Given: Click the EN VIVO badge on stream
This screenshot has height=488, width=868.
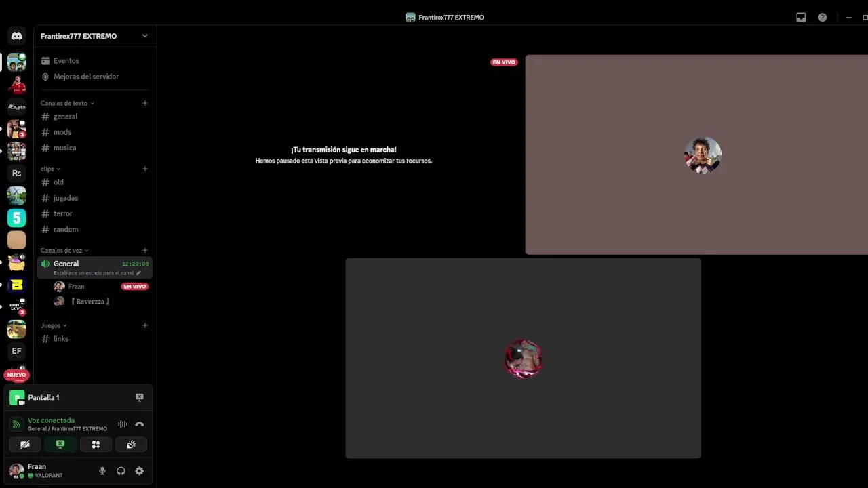Looking at the screenshot, I should coord(504,62).
